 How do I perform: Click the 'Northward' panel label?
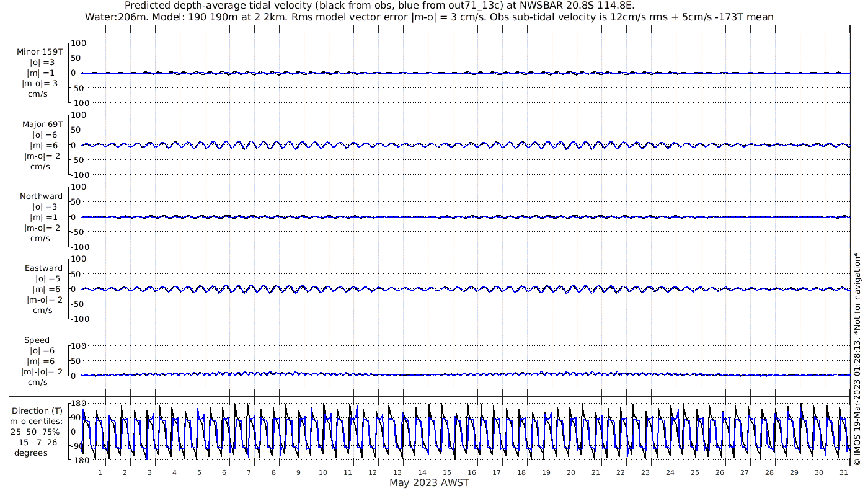coord(41,197)
